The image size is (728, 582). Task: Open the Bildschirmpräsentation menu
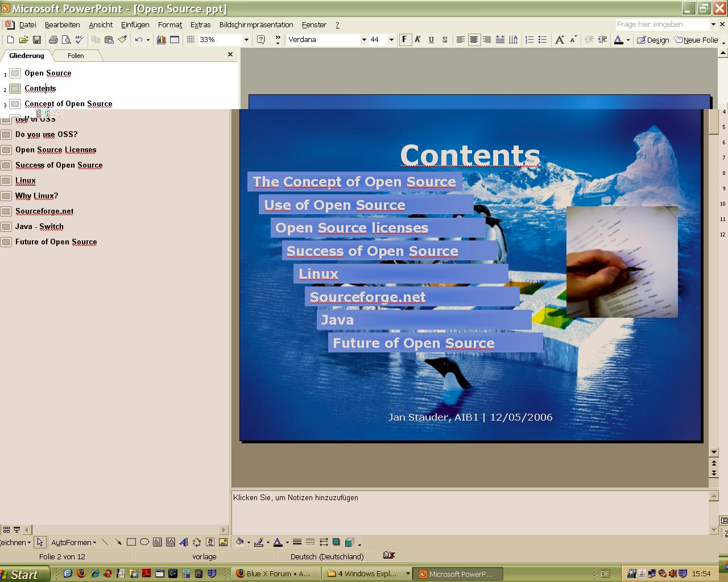point(256,25)
